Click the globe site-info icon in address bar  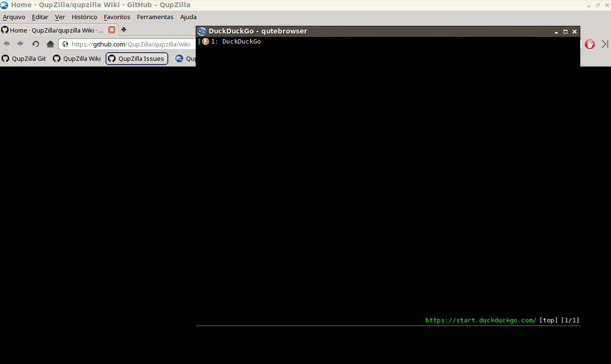pos(65,44)
